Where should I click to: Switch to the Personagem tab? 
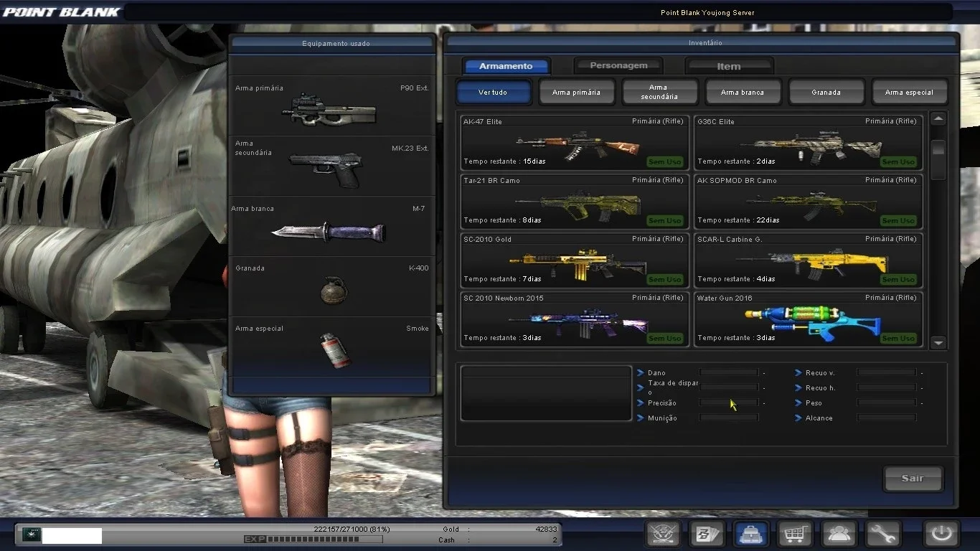point(618,66)
